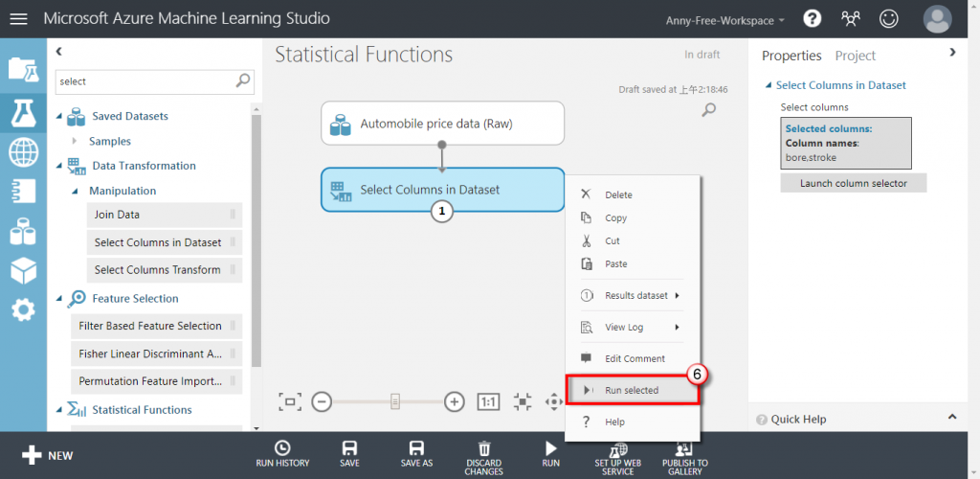Click the canvas zoom slider handle
980x479 pixels.
(395, 401)
